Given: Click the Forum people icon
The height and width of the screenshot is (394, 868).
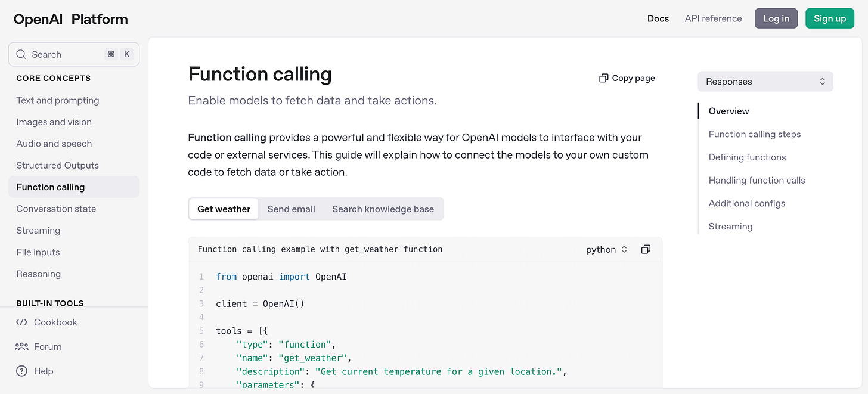Looking at the screenshot, I should 21,346.
